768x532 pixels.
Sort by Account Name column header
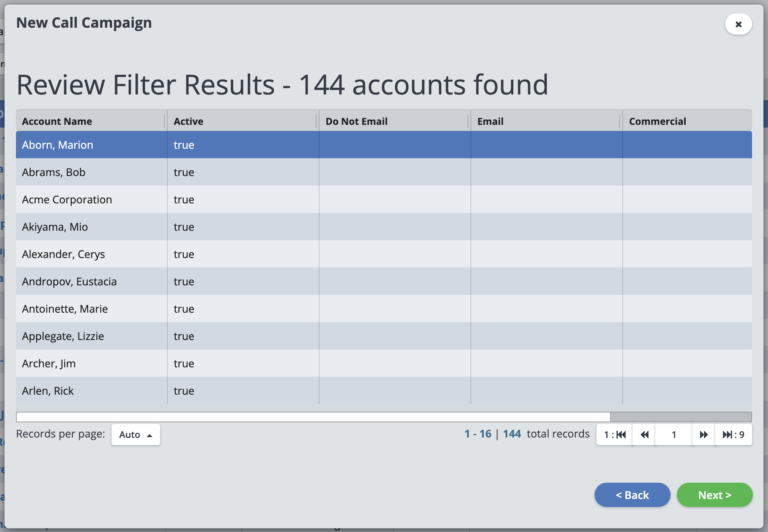coord(57,121)
